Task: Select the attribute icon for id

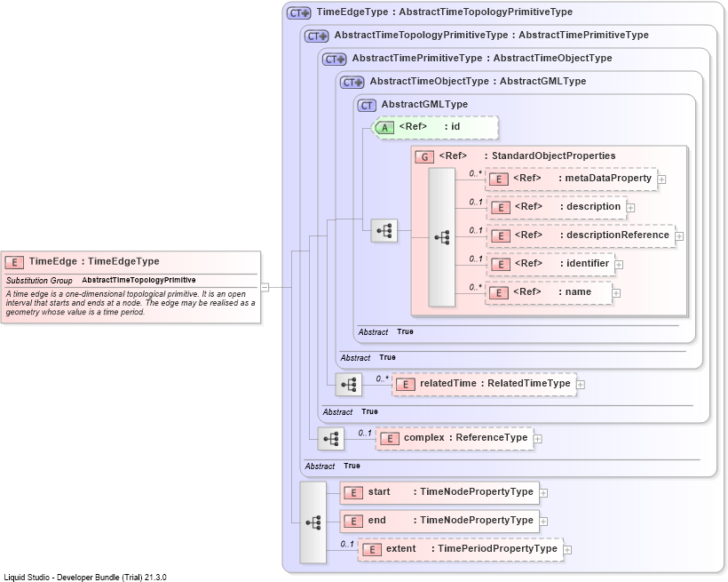Action: (x=384, y=127)
